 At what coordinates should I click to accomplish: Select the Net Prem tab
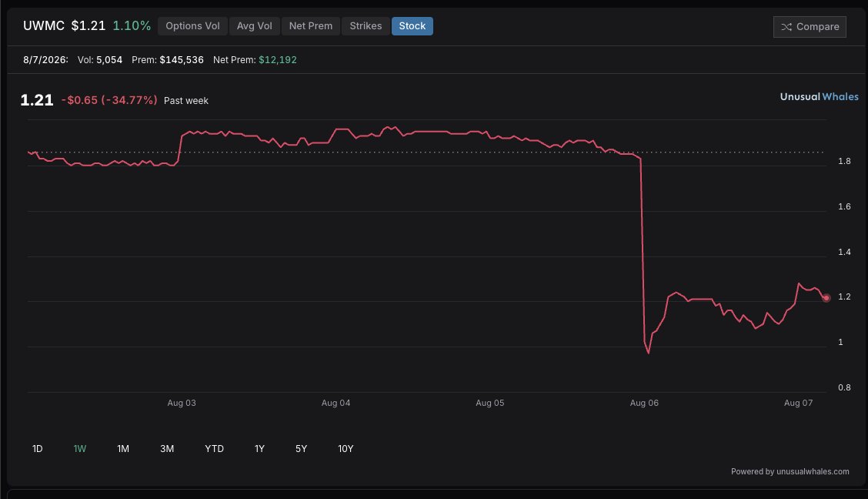(311, 26)
